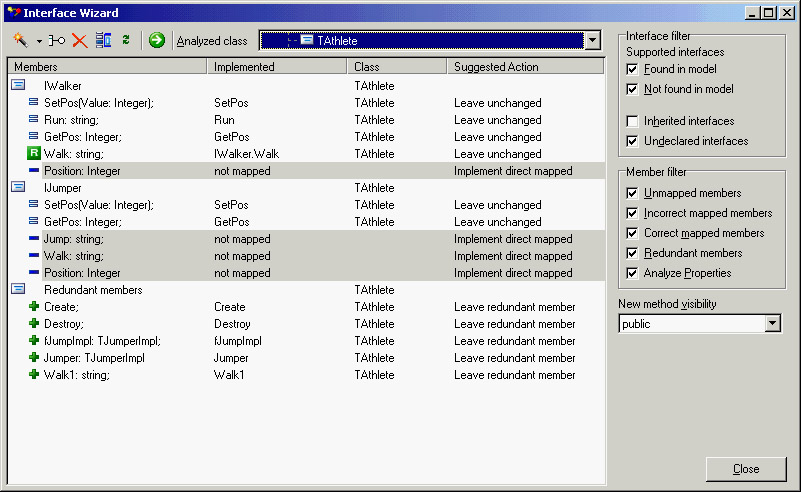Click the green circle go arrow icon

pos(156,41)
